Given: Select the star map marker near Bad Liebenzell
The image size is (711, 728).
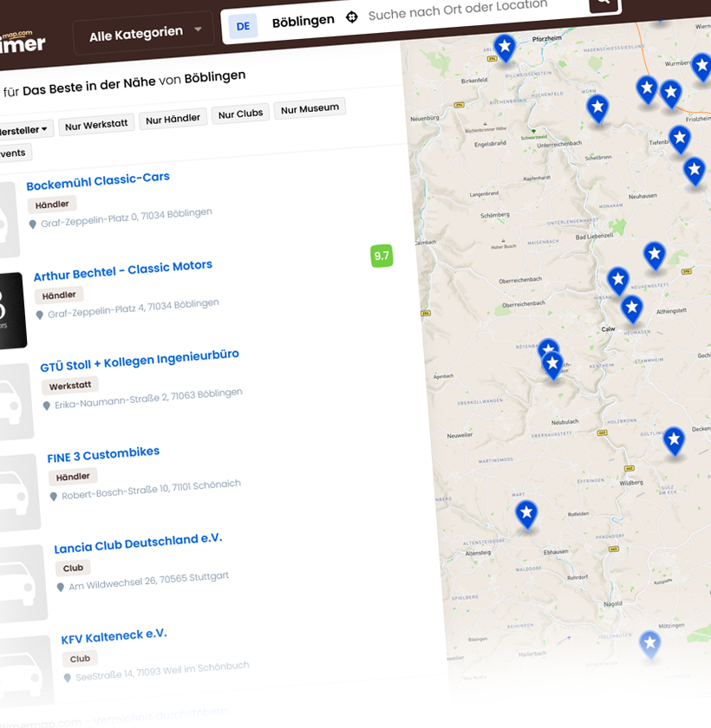Looking at the screenshot, I should pos(655,256).
